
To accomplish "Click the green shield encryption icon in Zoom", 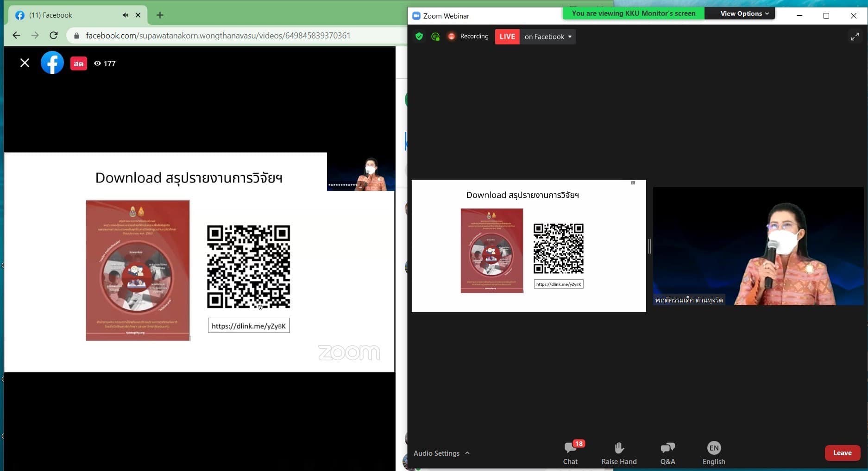I will [419, 36].
